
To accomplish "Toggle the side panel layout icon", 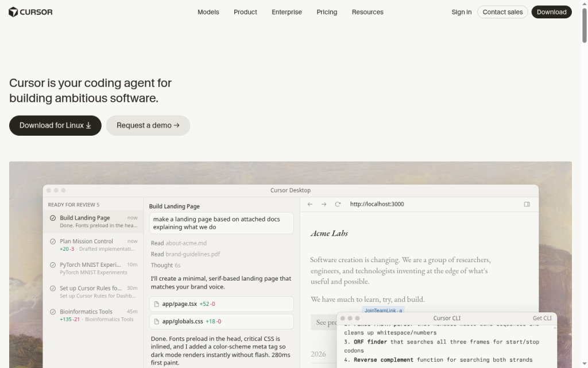I will coord(527,204).
